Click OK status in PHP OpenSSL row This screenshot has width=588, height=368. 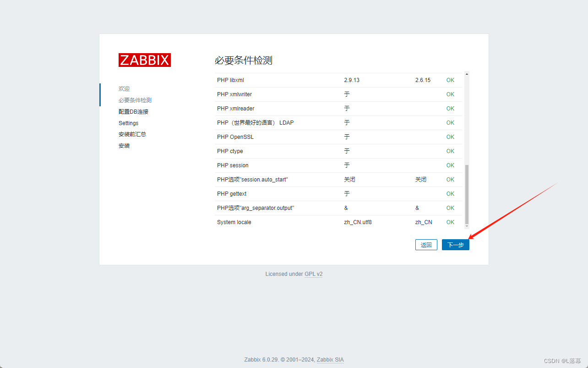click(451, 137)
